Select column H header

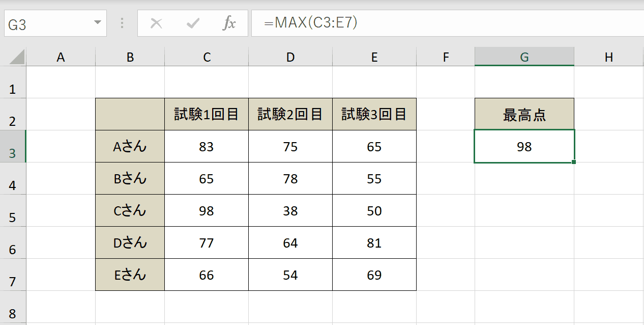609,57
